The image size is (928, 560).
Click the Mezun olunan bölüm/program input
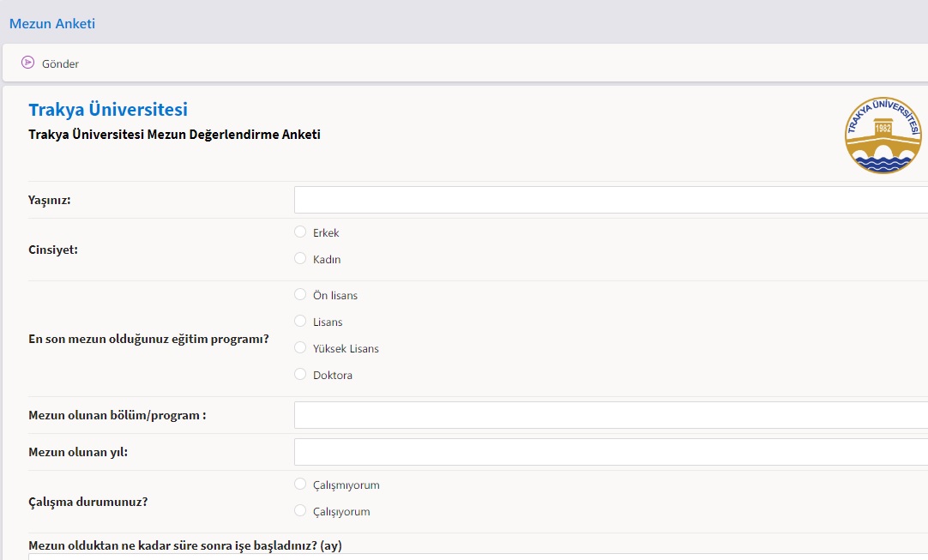tap(610, 415)
